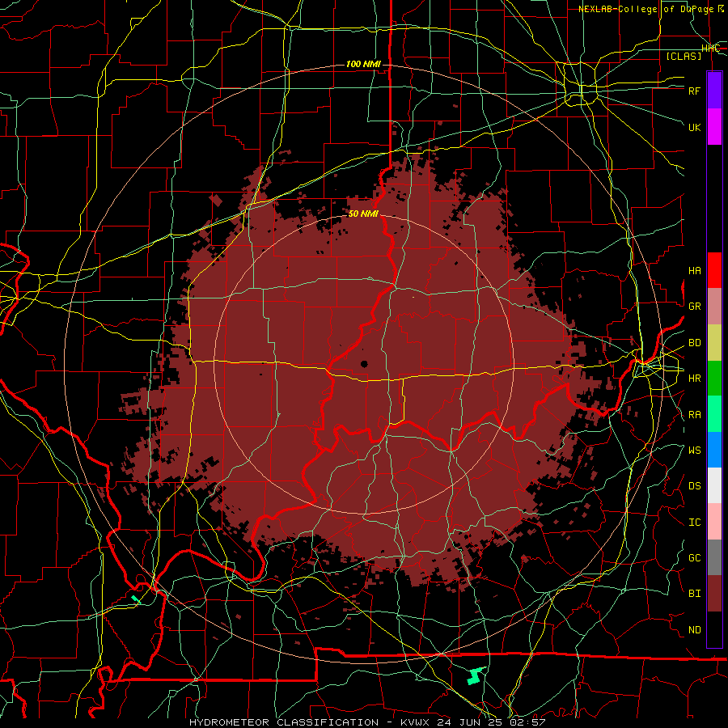Click the "100 NMI" range ring label
Screen dimensions: 728x728
click(x=363, y=64)
